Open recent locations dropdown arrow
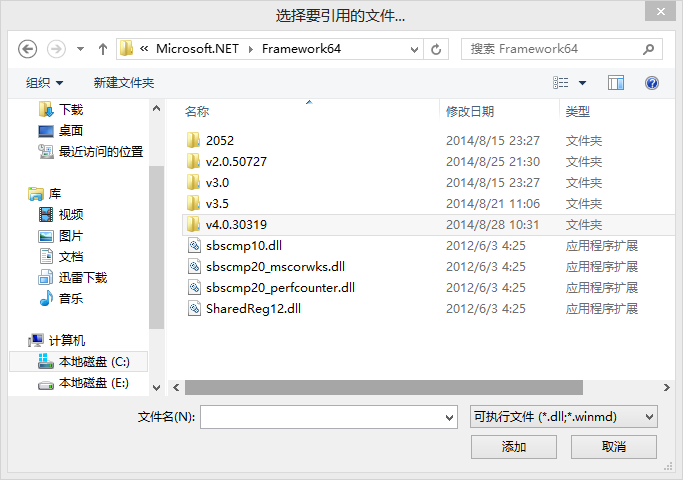The height and width of the screenshot is (480, 683). (80, 49)
